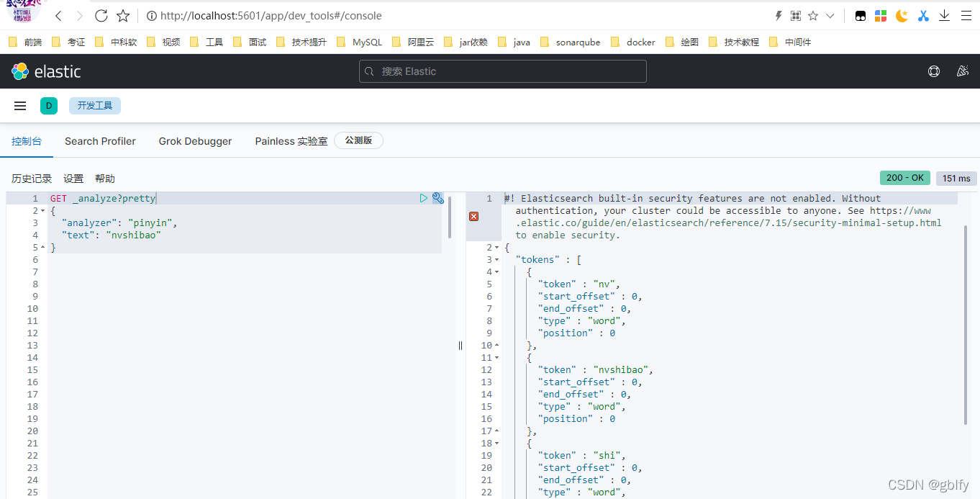
Task: Click the elastic logo
Action: click(46, 71)
